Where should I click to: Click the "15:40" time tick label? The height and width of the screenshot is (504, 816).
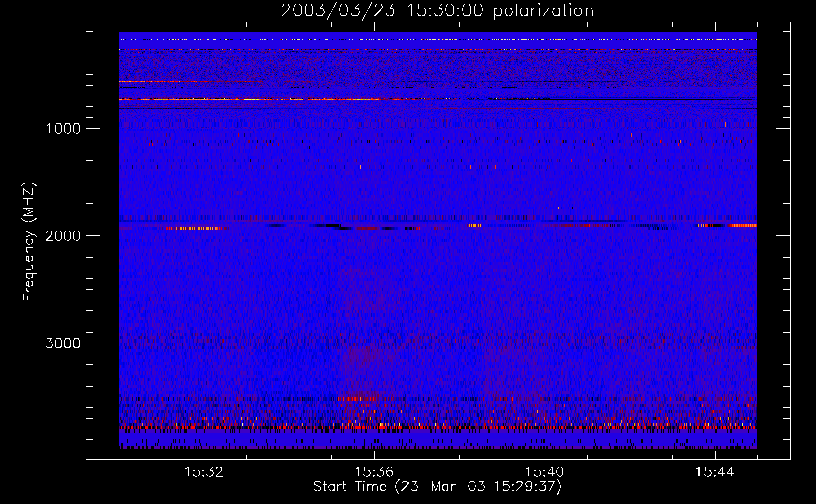coord(545,472)
